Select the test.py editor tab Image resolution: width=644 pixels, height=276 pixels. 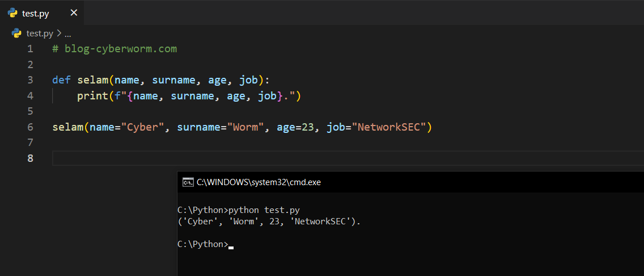tap(35, 13)
